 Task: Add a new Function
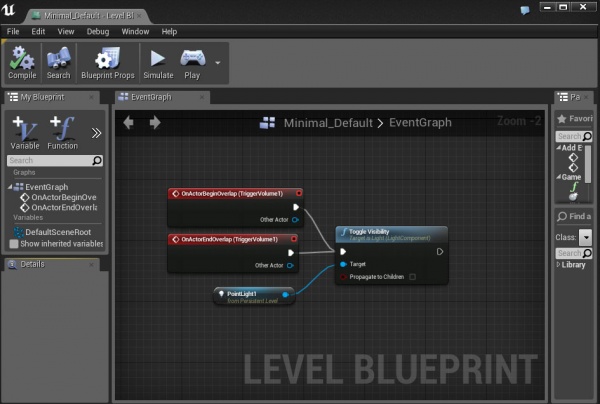pos(62,132)
